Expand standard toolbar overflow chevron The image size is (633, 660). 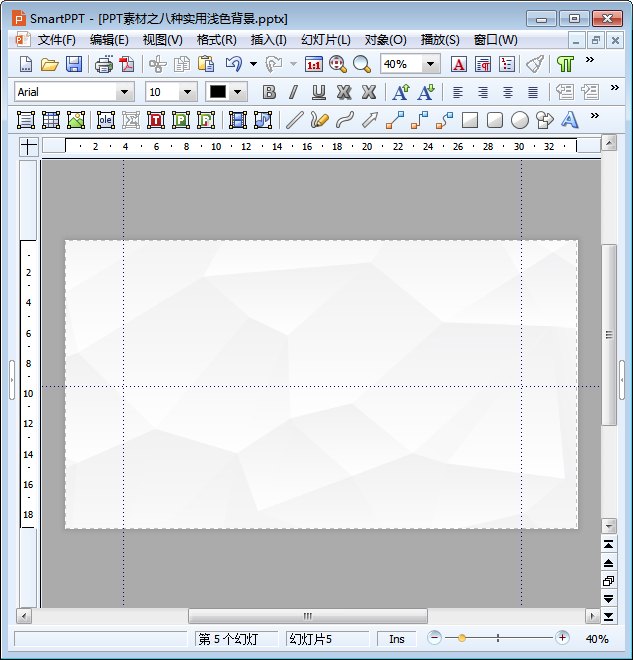590,60
